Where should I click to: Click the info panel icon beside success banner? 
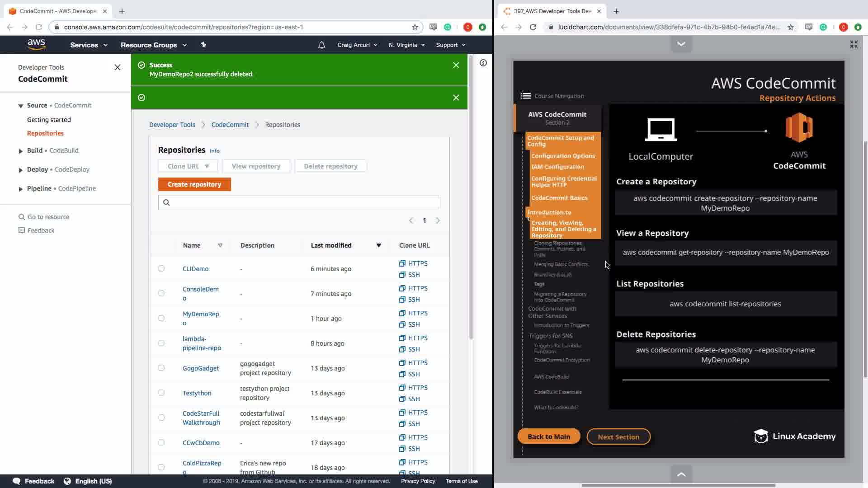[483, 63]
